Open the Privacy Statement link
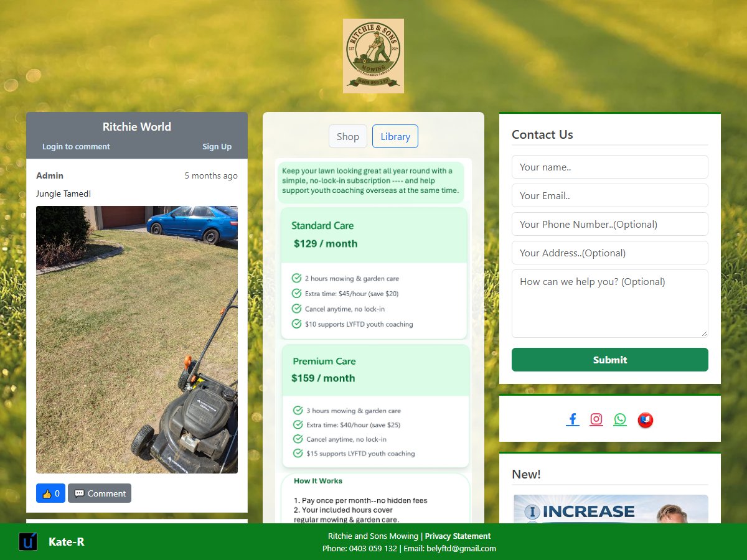This screenshot has width=747, height=560. point(458,536)
